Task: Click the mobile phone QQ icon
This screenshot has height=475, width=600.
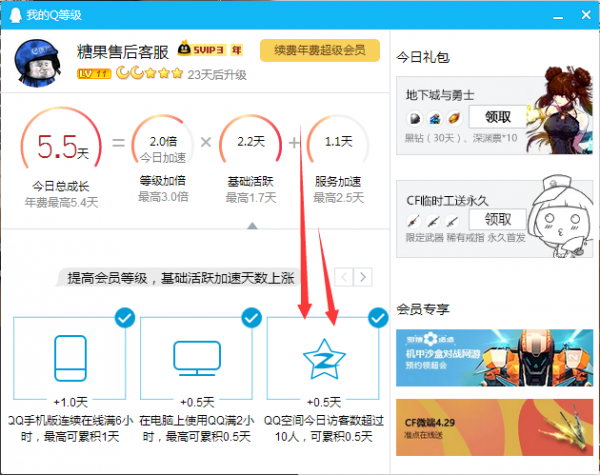Action: coord(70,358)
